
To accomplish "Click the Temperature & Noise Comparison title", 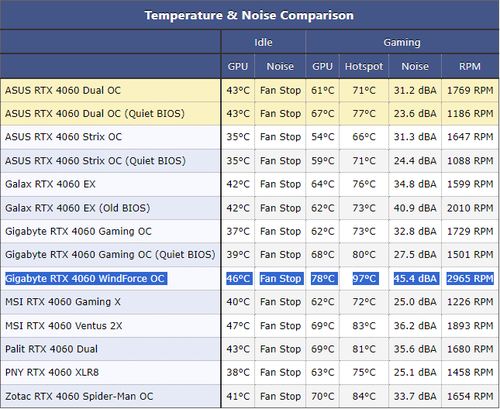I will (x=249, y=15).
